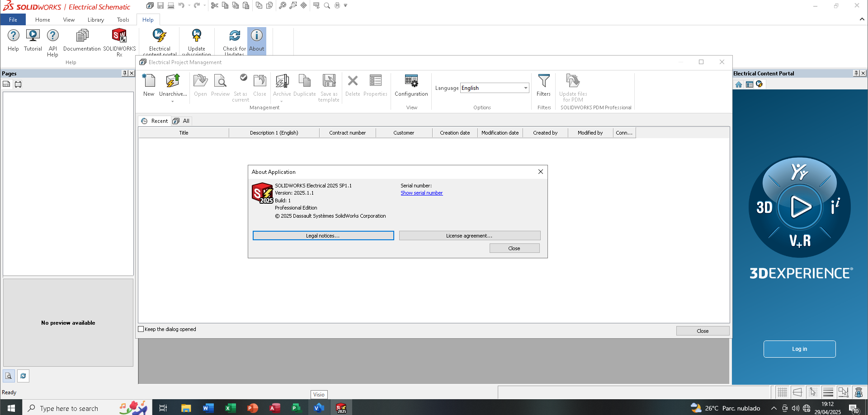Click the About icon in the ribbon

[x=257, y=35]
